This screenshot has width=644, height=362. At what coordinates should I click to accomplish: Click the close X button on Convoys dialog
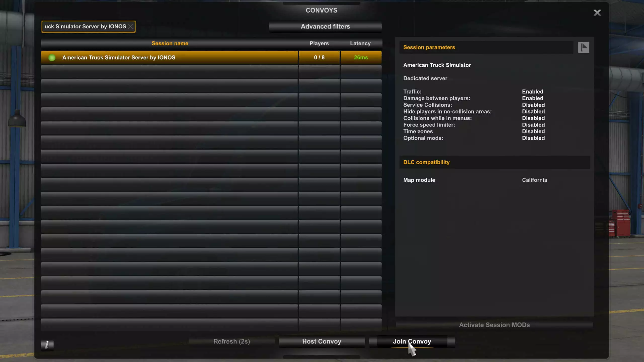[597, 12]
